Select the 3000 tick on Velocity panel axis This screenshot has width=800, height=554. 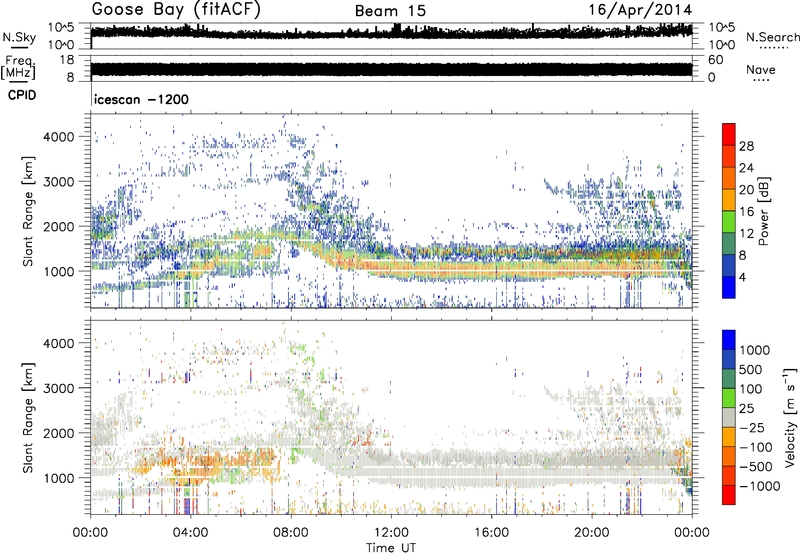(x=59, y=388)
